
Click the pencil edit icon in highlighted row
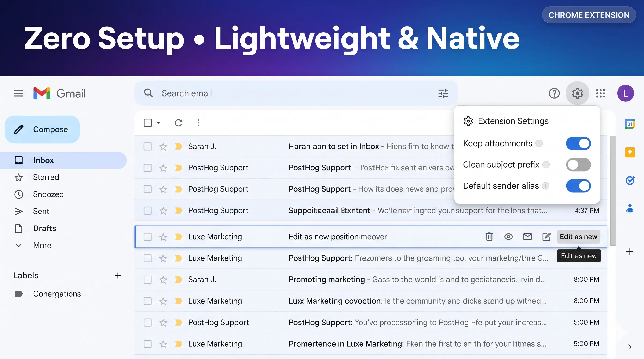point(546,237)
